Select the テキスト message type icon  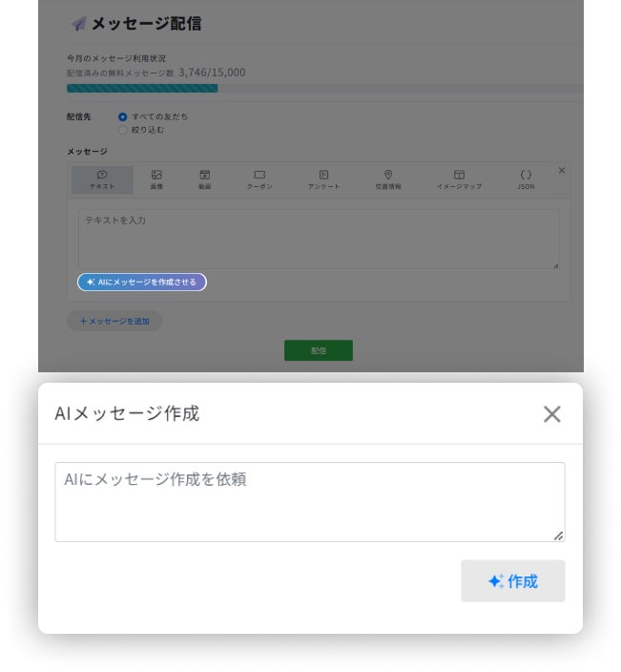[102, 176]
